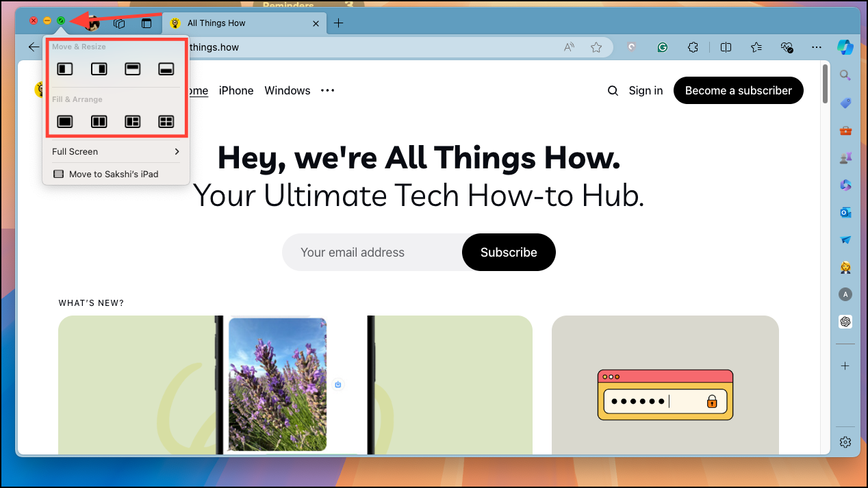Expand more categories ellipsis in site nav

(328, 90)
